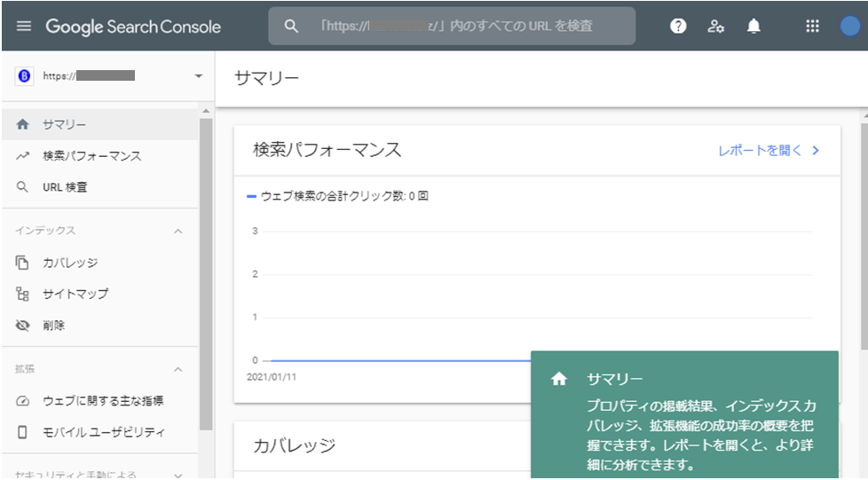Open the help question mark icon
Image resolution: width=868 pixels, height=480 pixels.
click(x=678, y=26)
